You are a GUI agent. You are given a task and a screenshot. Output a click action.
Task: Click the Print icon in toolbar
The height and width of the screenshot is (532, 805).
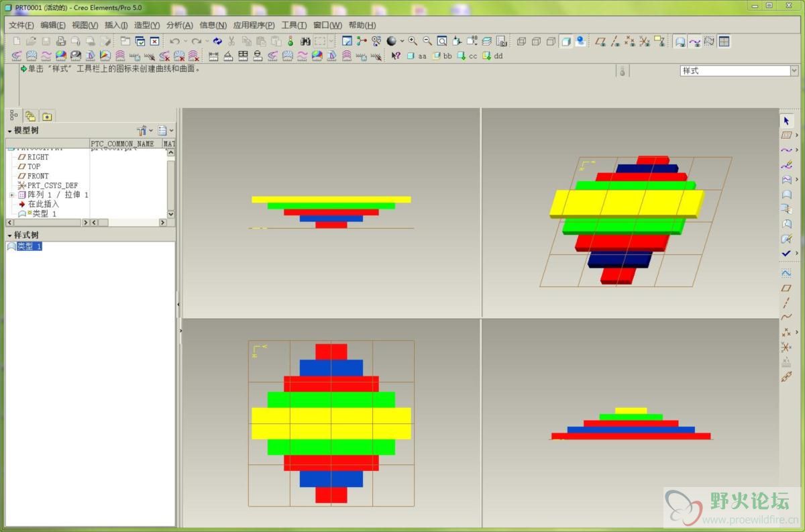60,41
